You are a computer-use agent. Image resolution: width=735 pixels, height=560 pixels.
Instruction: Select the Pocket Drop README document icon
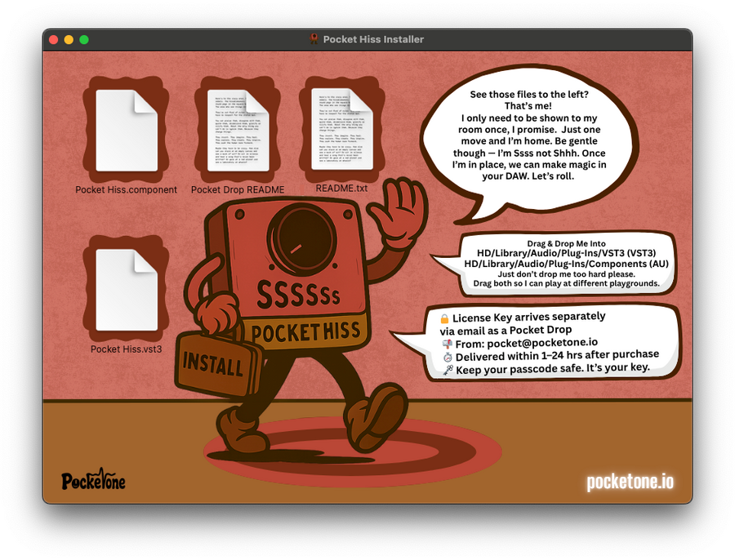[x=238, y=130]
